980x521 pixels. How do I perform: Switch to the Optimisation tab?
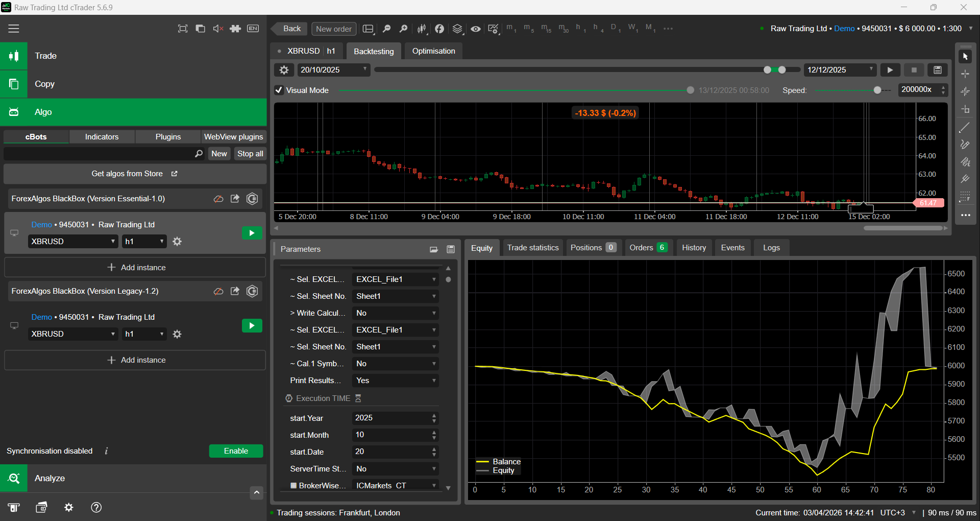pos(433,51)
